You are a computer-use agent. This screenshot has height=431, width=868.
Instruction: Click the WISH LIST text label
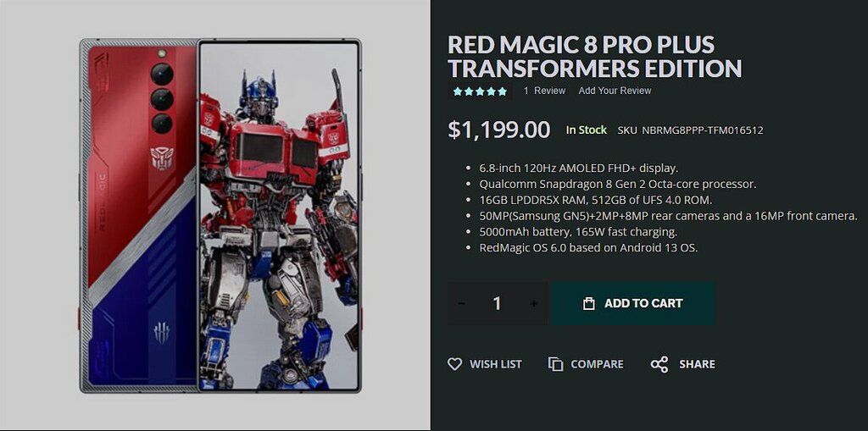(496, 364)
